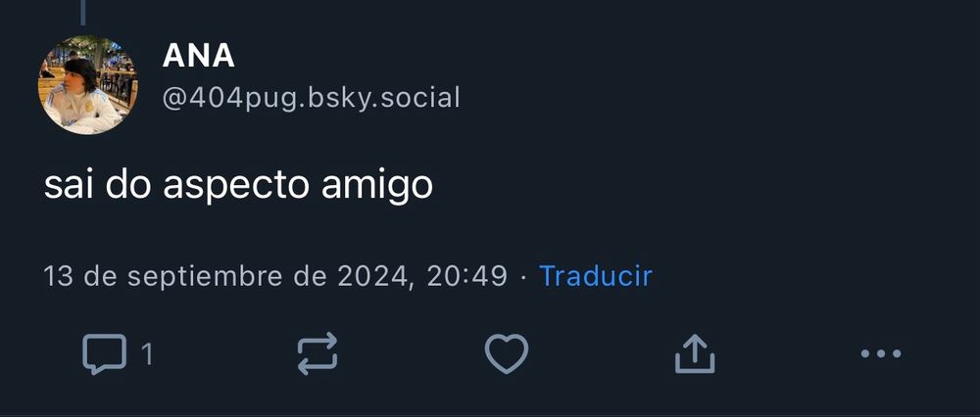Click the reply speech bubble icon

click(x=105, y=354)
